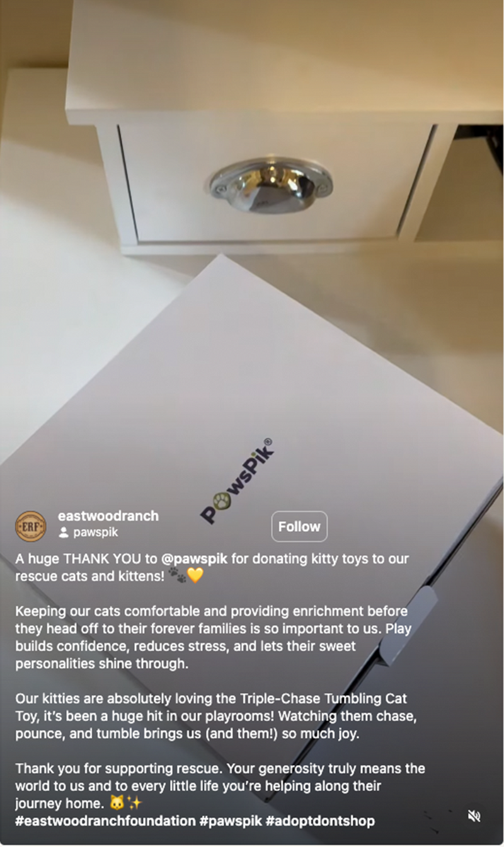
Task: Open the #pawspik hashtag
Action: (231, 821)
